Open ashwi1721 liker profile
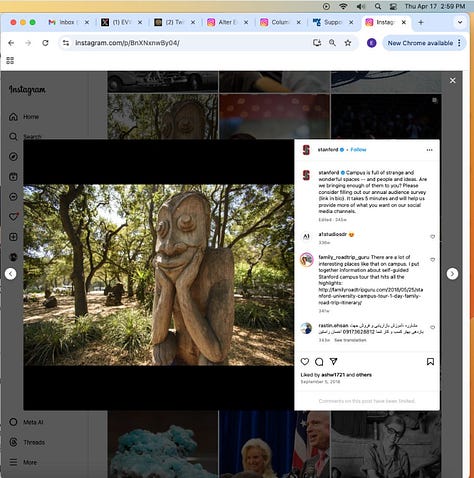This screenshot has width=474, height=478. point(333,375)
